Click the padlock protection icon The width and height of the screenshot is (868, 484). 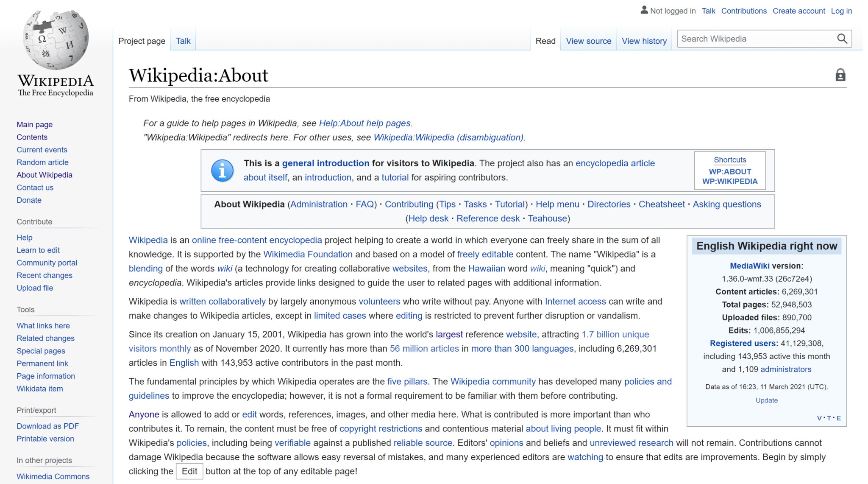click(x=840, y=75)
